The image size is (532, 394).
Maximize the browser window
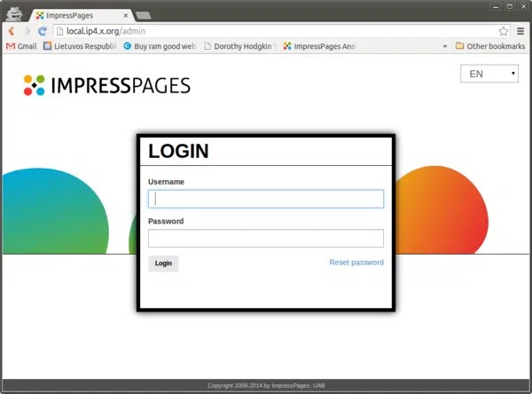pos(510,6)
